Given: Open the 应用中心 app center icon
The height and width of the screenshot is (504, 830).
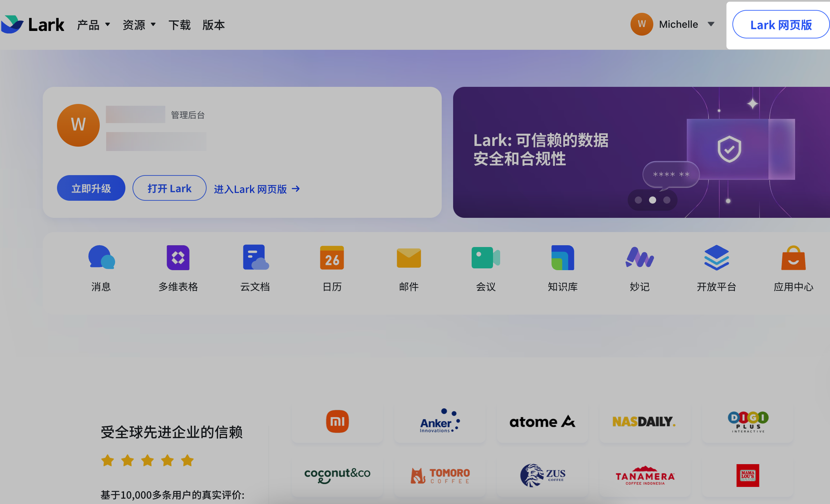Looking at the screenshot, I should click(x=794, y=258).
